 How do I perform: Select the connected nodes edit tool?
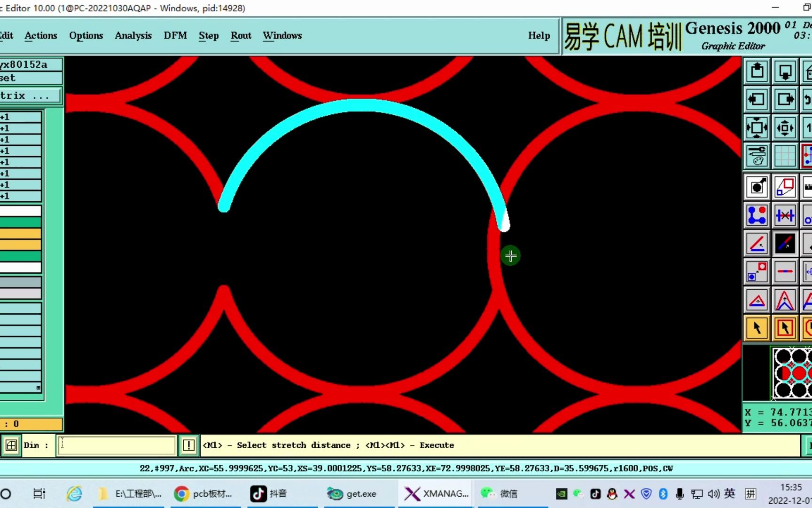[x=757, y=215]
